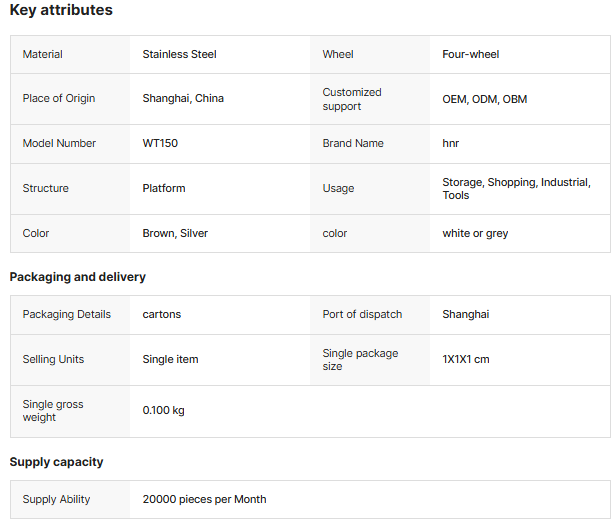This screenshot has height=523, width=616.
Task: Select the Stainless Steel material value
Action: pos(180,54)
